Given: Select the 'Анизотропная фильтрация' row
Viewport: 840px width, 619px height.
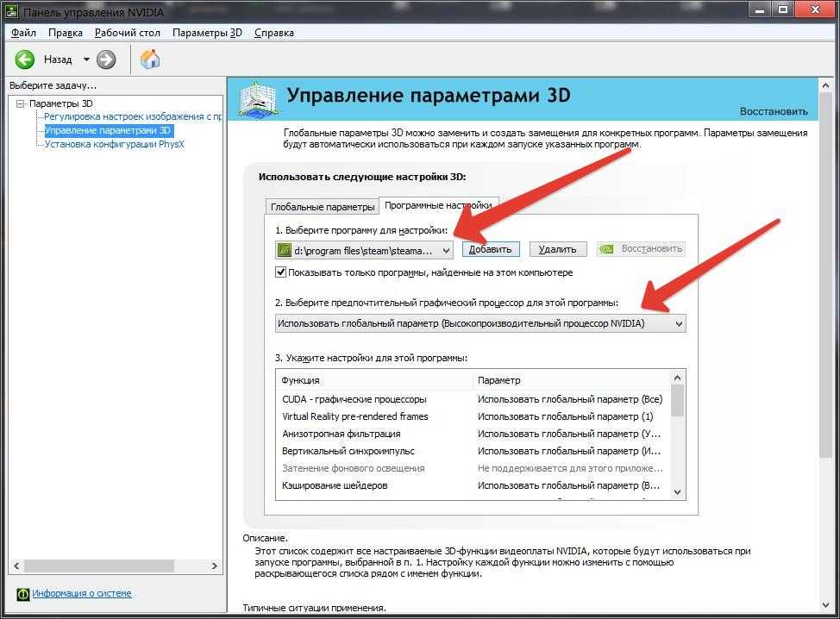Looking at the screenshot, I should click(x=472, y=434).
